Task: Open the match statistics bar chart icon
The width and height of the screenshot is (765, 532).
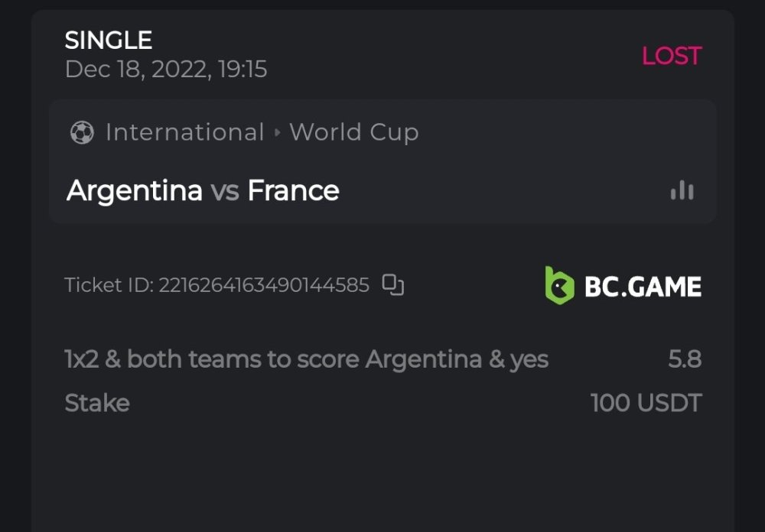Action: point(682,191)
